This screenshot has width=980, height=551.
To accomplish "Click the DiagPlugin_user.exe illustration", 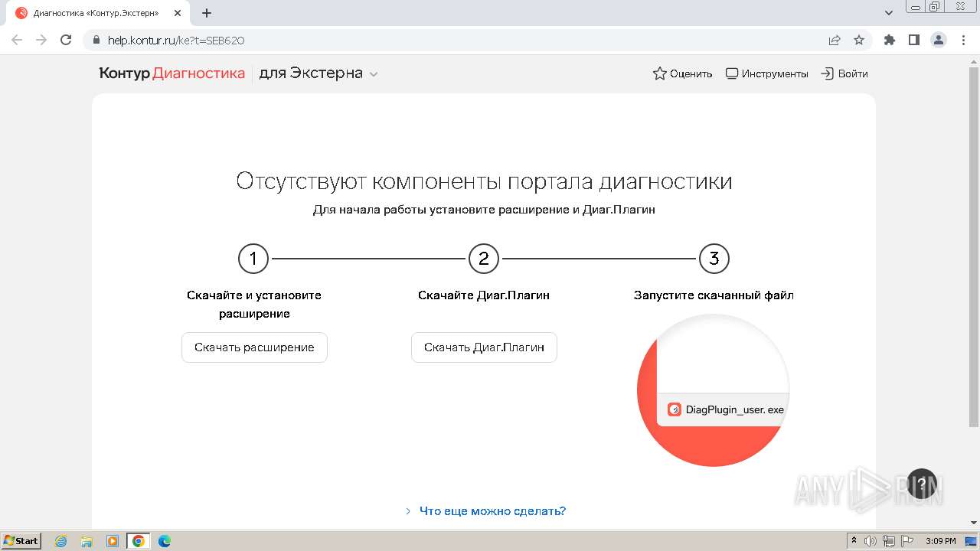I will point(714,390).
